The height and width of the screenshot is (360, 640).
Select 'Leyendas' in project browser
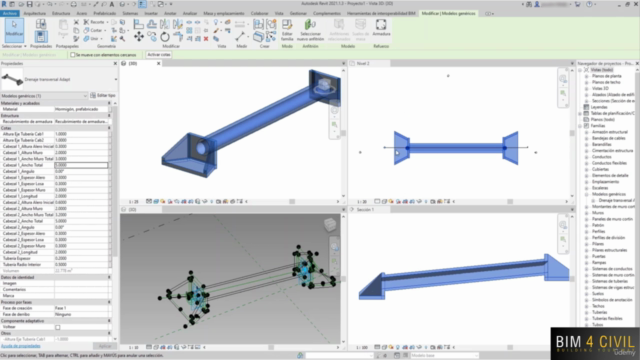point(599,107)
